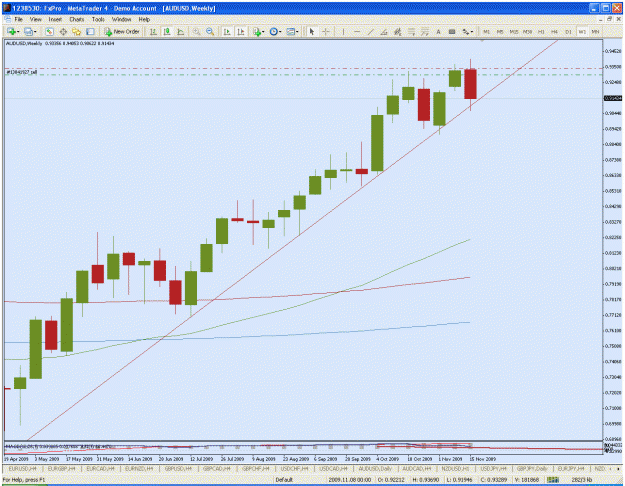Switch to the M5 timeframe
The width and height of the screenshot is (625, 486).
500,31
